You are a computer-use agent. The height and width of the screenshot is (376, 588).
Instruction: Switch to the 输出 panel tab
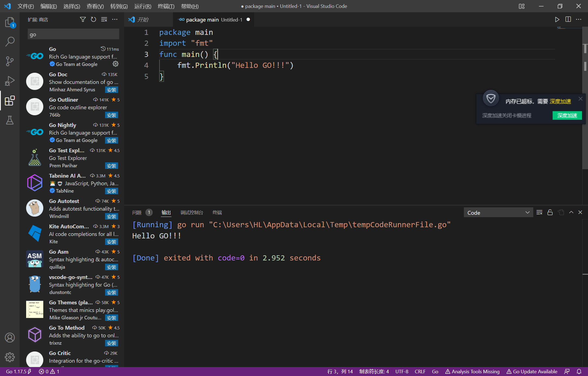[166, 213]
